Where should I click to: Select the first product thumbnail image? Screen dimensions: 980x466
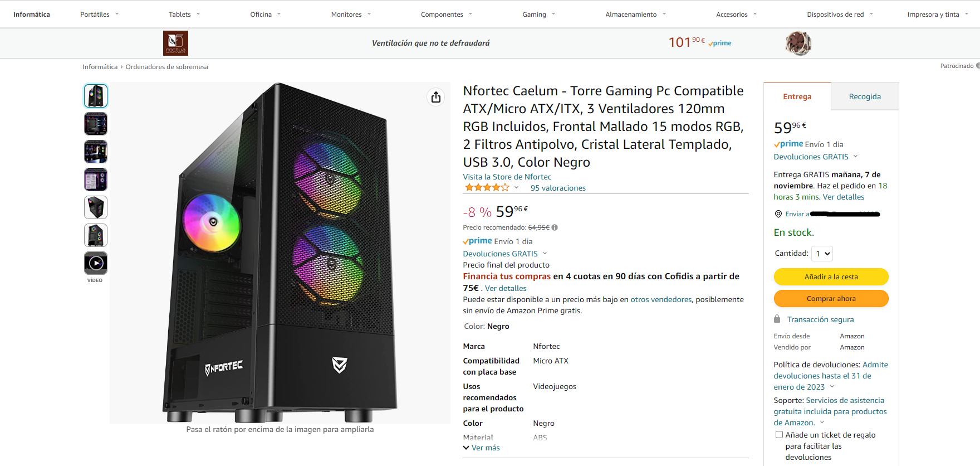tap(96, 96)
